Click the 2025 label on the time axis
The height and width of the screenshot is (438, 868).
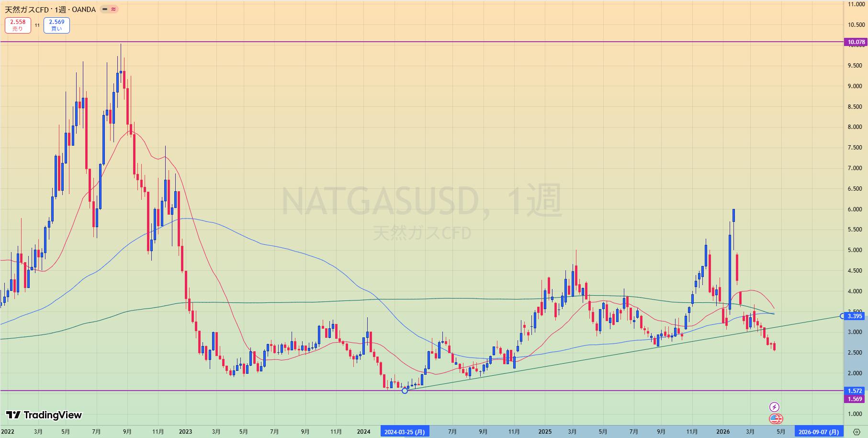pos(545,432)
